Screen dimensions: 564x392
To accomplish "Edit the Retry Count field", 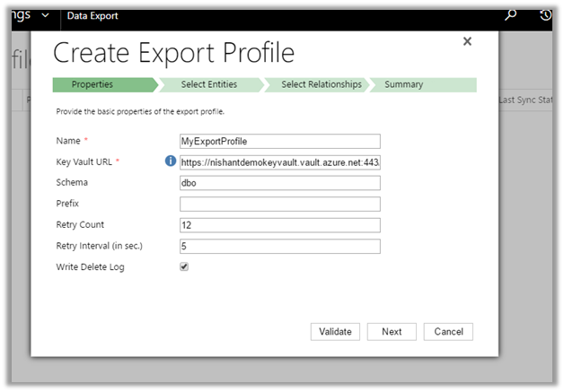I will (x=279, y=225).
